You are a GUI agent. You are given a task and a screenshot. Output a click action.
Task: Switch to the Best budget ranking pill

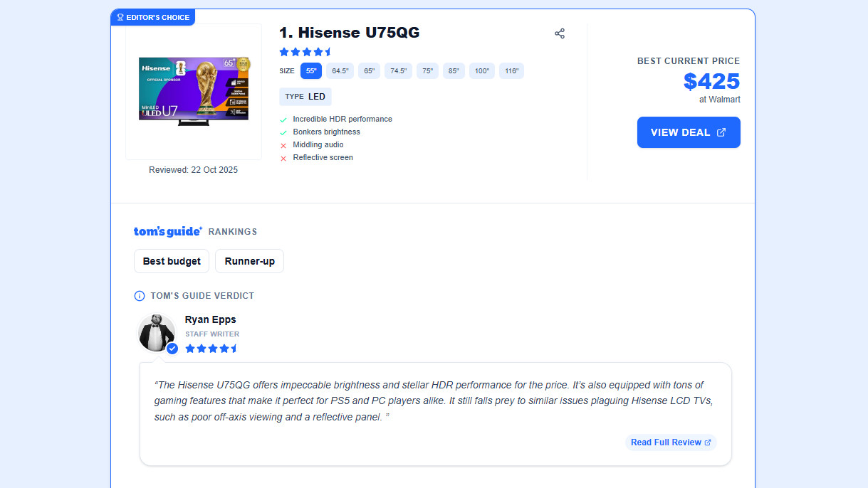pos(171,261)
